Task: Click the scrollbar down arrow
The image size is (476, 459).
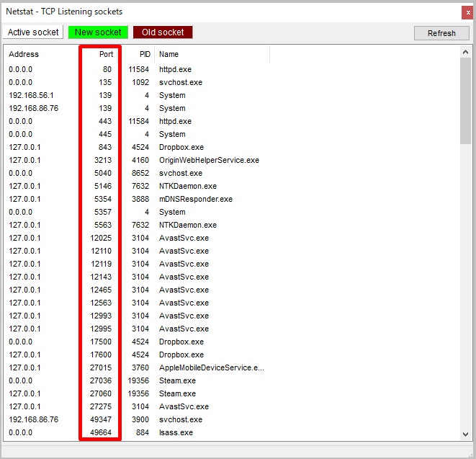Action: 465,435
